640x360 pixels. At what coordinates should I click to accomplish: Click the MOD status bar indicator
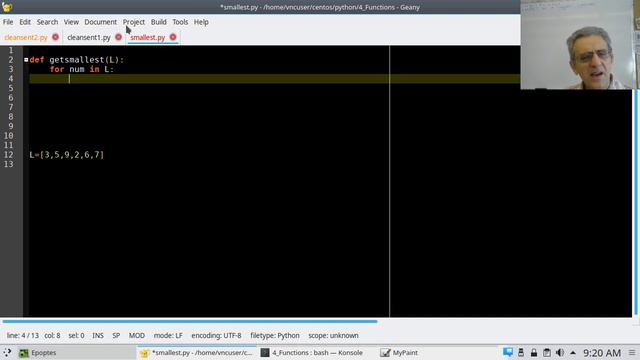[137, 336]
